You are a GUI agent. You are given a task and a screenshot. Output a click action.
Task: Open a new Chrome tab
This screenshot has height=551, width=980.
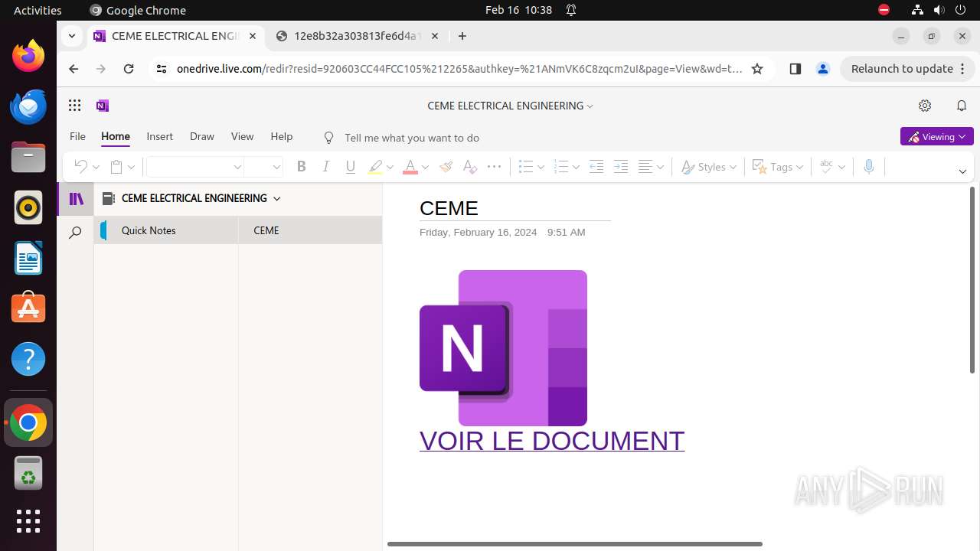(462, 36)
